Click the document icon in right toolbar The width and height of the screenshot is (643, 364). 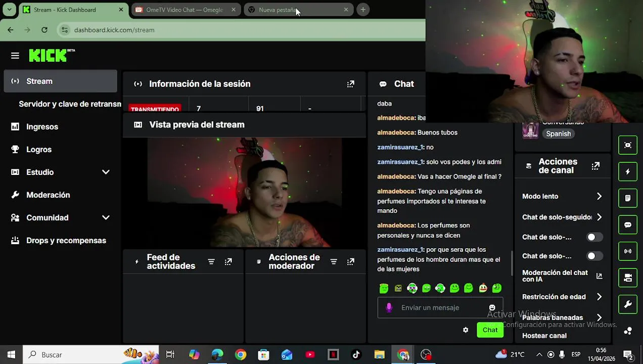click(628, 198)
